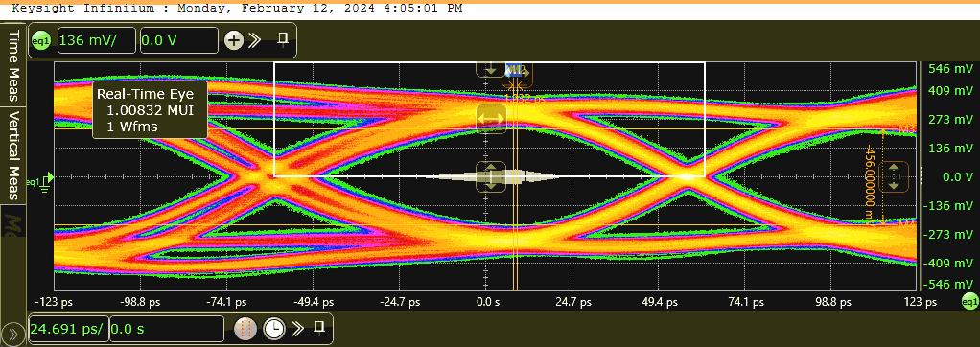Expand the horizontal toolbar double-chevron
Viewport: 980px width, 347px height.
pyautogui.click(x=297, y=328)
